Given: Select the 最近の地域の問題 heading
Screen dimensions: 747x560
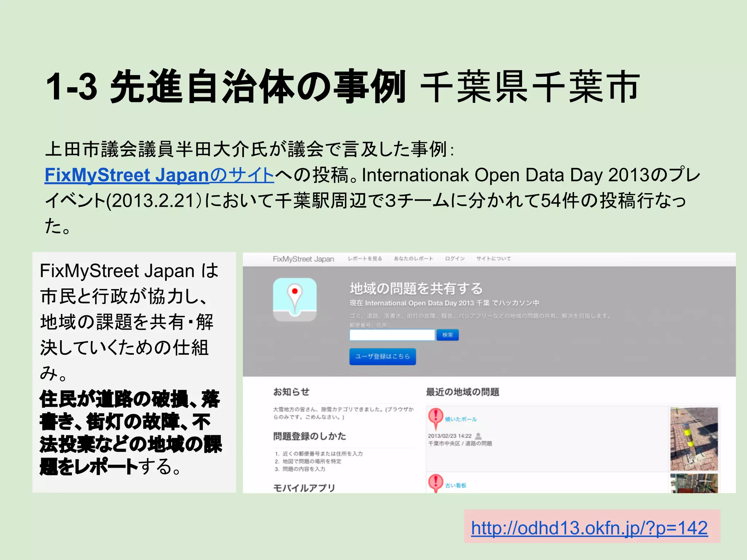Looking at the screenshot, I should 462,392.
